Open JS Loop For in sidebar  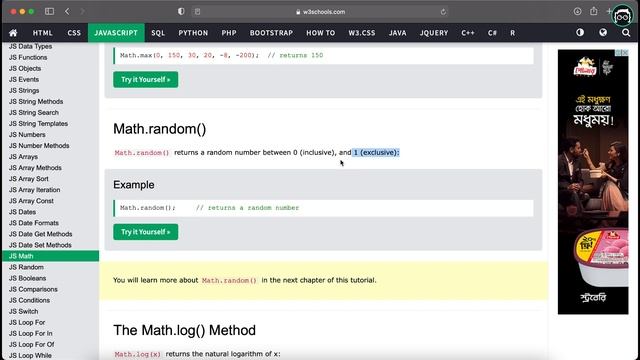[27, 322]
